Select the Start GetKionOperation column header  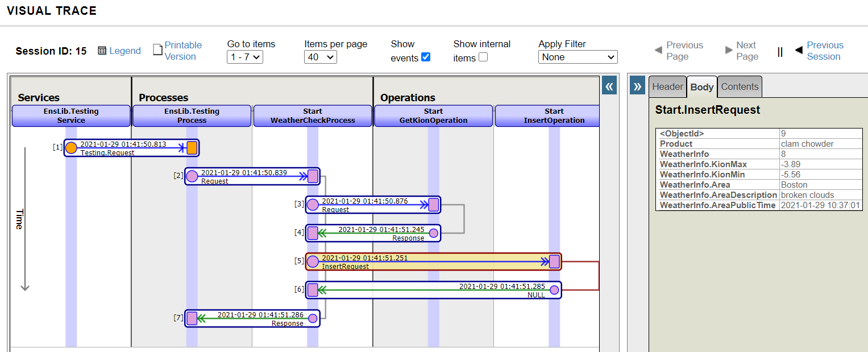tap(433, 115)
